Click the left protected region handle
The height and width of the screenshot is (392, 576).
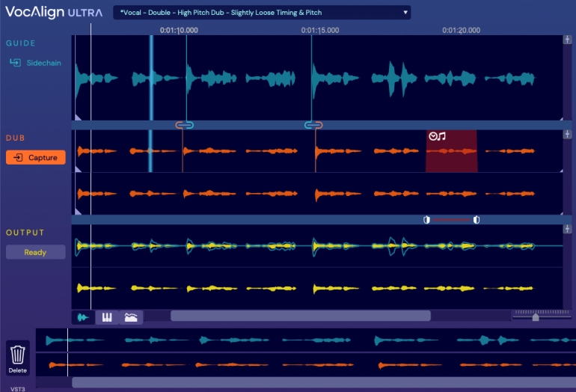[x=426, y=220]
